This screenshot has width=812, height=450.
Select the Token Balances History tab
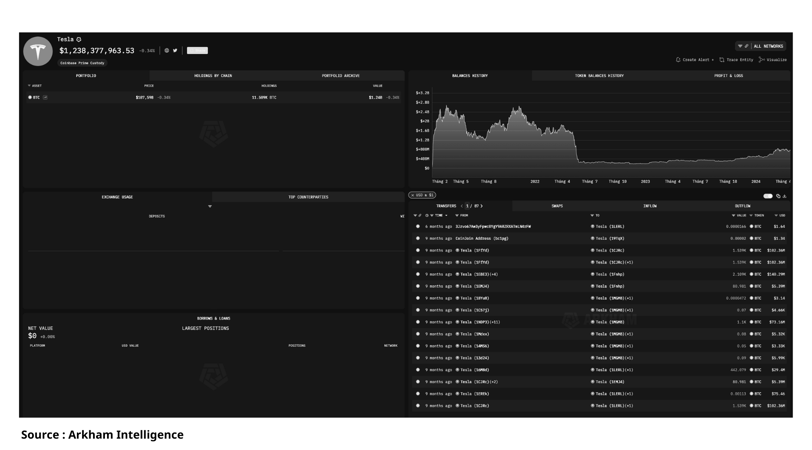pyautogui.click(x=599, y=76)
